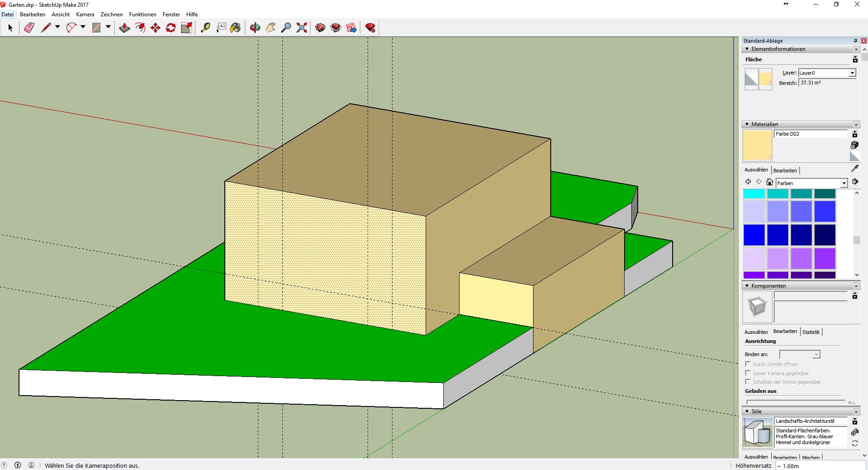Open the Bearbeiten tab in Materialien
This screenshot has width=868, height=470.
coord(785,171)
